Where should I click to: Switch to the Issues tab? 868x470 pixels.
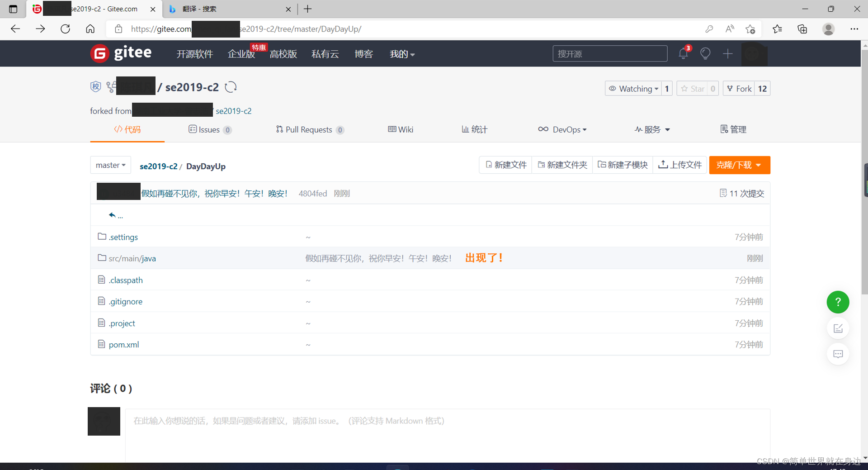(209, 129)
